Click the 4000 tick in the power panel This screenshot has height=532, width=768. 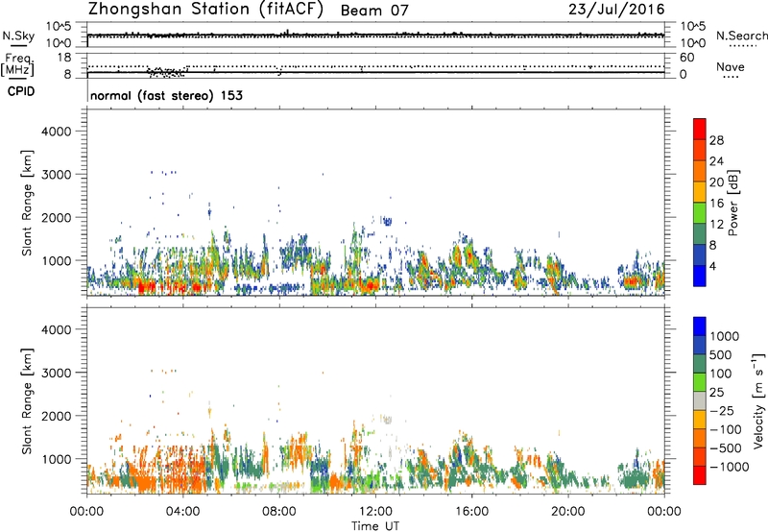click(x=56, y=132)
